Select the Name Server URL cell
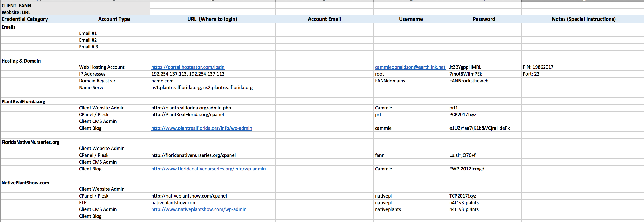 click(202, 88)
